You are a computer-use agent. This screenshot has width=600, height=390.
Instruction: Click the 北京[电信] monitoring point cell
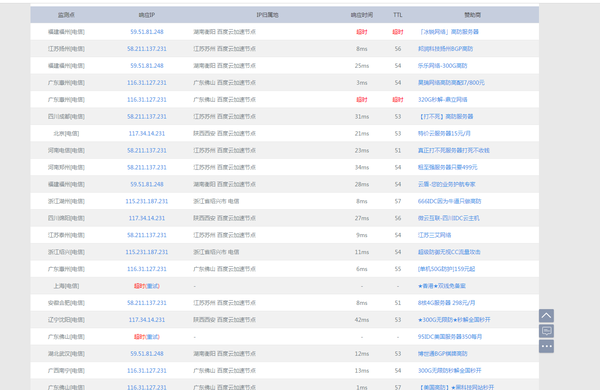click(x=66, y=134)
